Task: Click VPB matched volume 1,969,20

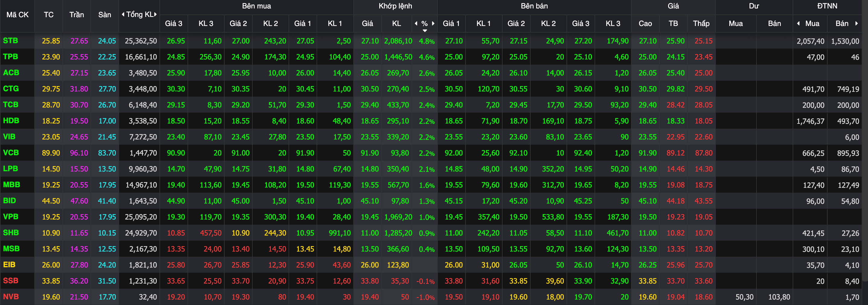Action: pos(398,217)
